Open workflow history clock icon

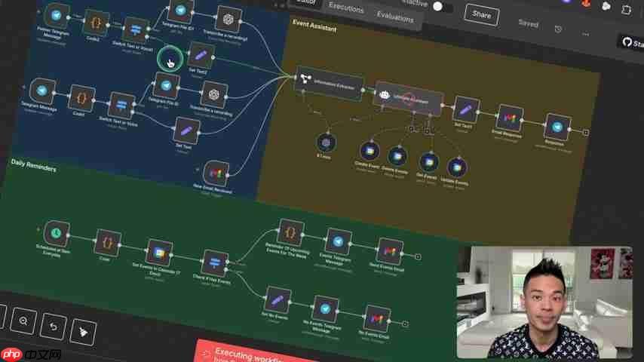[x=558, y=29]
